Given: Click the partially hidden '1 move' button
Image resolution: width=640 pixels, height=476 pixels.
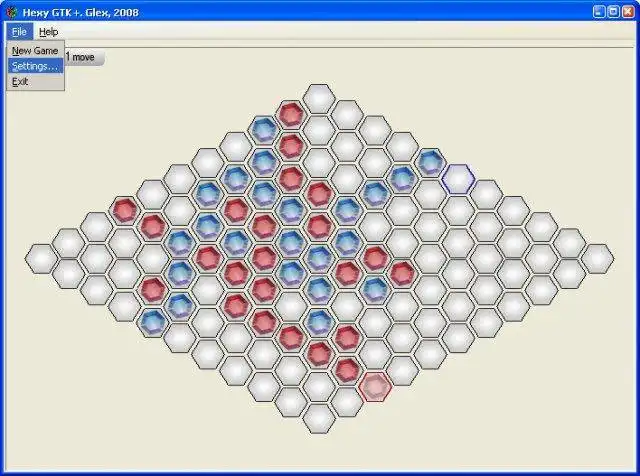Looking at the screenshot, I should (84, 58).
